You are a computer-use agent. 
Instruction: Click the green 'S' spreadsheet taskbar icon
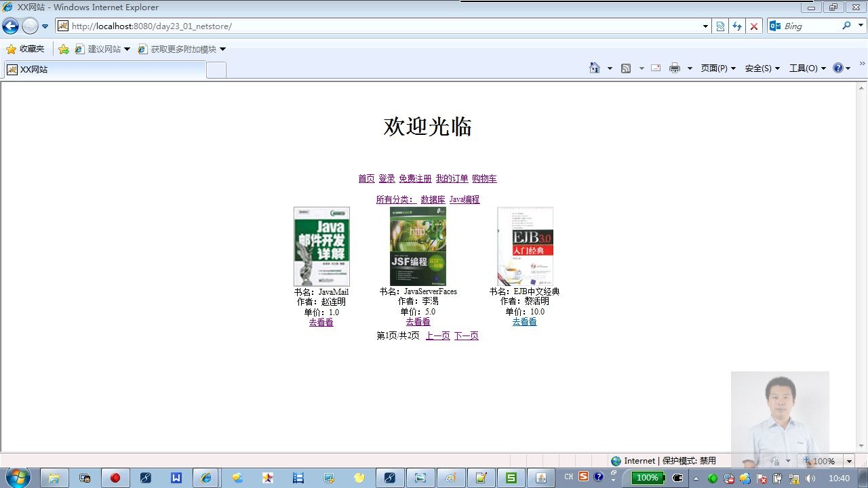[511, 478]
